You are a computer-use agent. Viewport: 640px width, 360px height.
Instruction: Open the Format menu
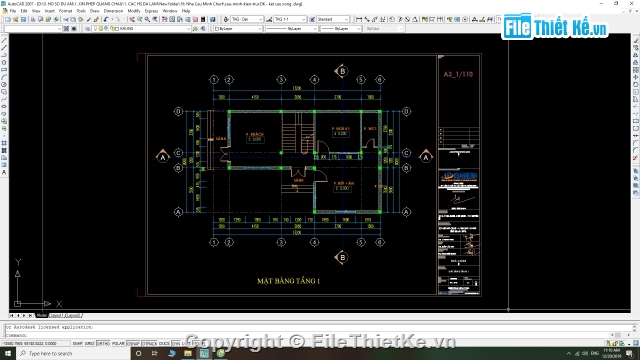click(x=65, y=11)
